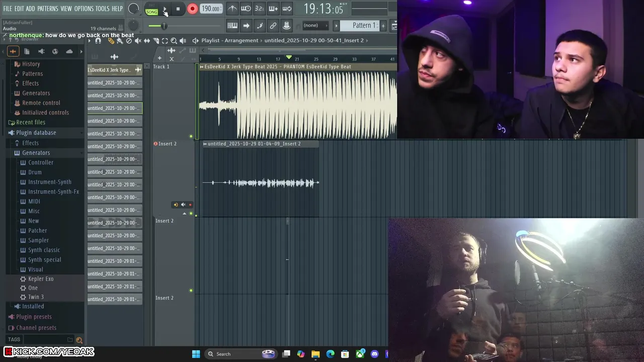Screen dimensions: 644x362
Task: Open the Pattern 1 selector
Action: [x=360, y=26]
